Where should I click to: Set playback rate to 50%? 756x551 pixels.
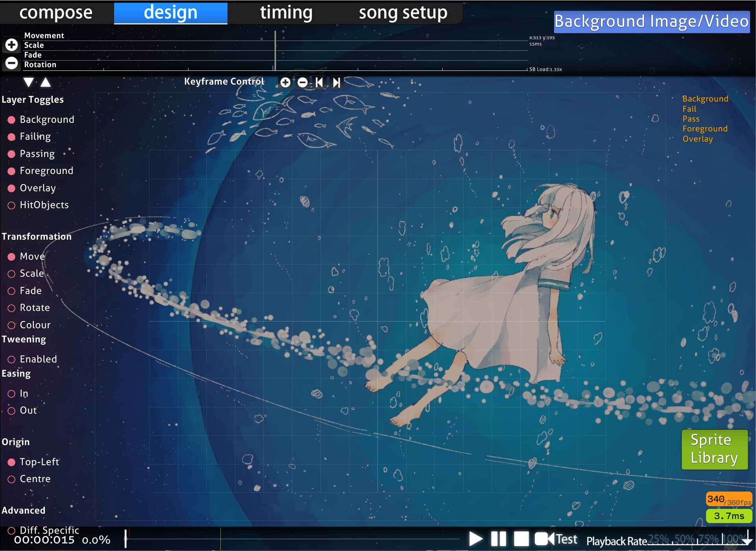point(684,539)
